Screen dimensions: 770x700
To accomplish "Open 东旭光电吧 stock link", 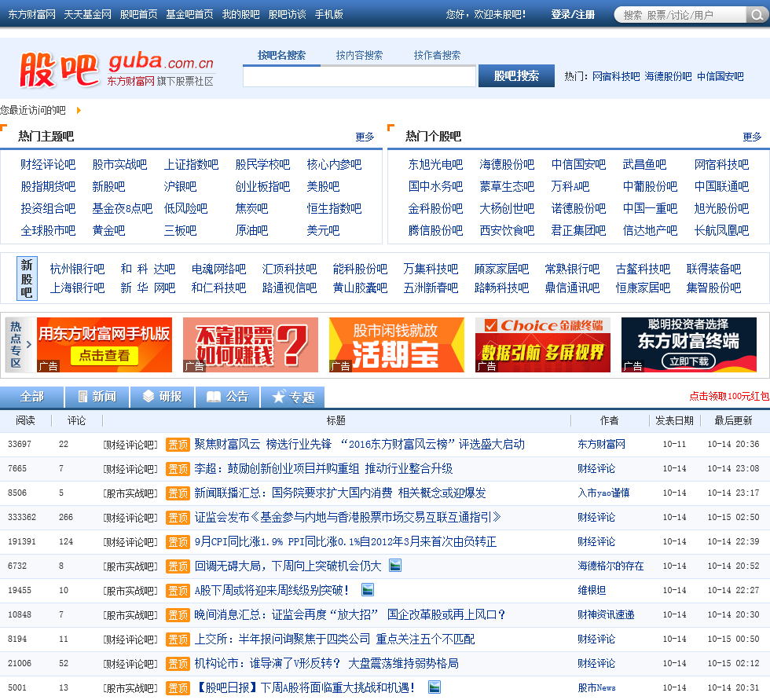I will tap(435, 164).
